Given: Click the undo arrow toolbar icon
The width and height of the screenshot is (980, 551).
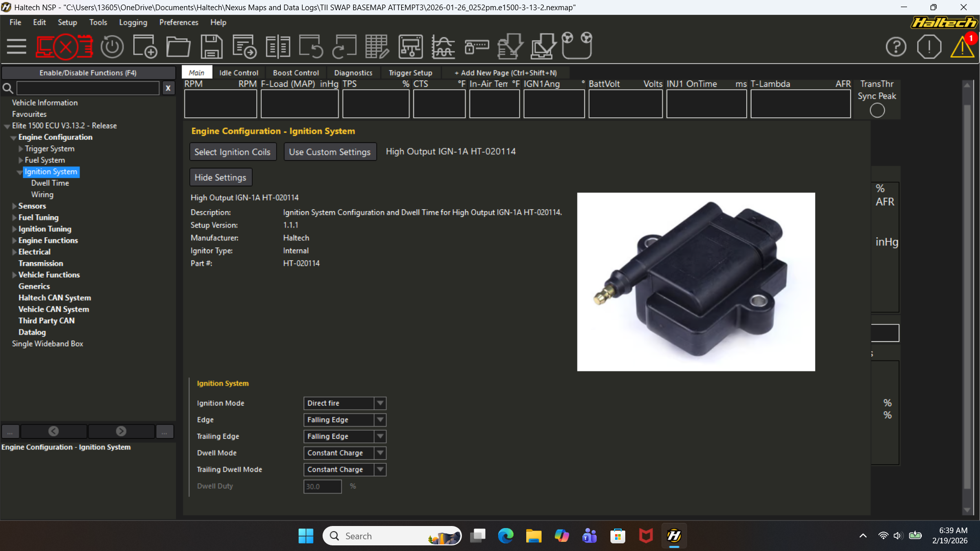Looking at the screenshot, I should 310,47.
